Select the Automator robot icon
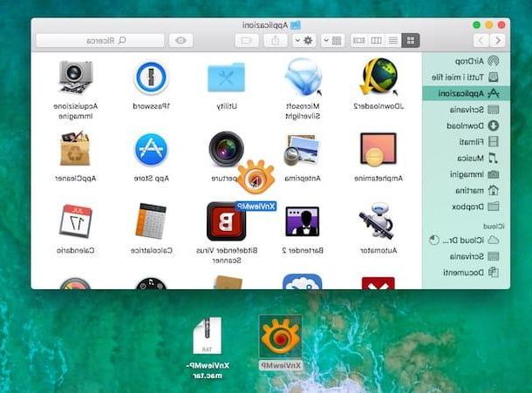This screenshot has height=393, width=532. pyautogui.click(x=377, y=220)
